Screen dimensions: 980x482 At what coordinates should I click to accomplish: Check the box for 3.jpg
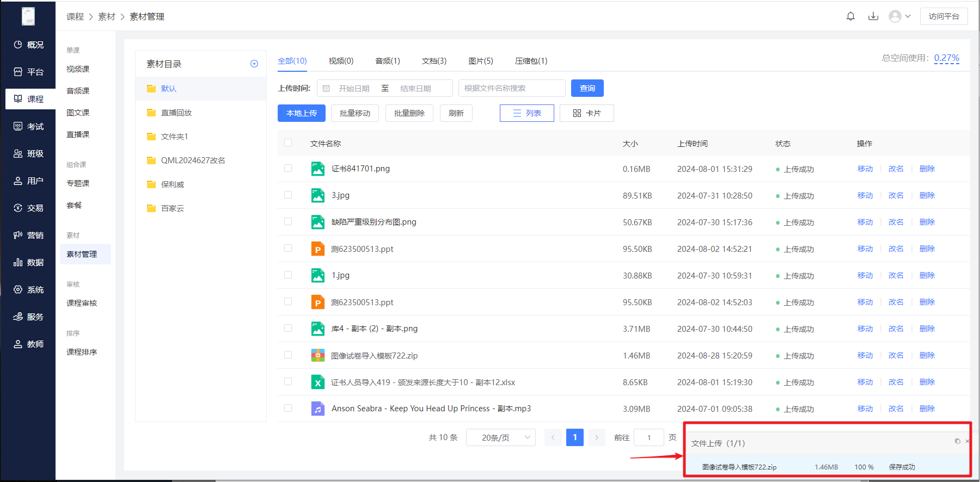pos(288,195)
